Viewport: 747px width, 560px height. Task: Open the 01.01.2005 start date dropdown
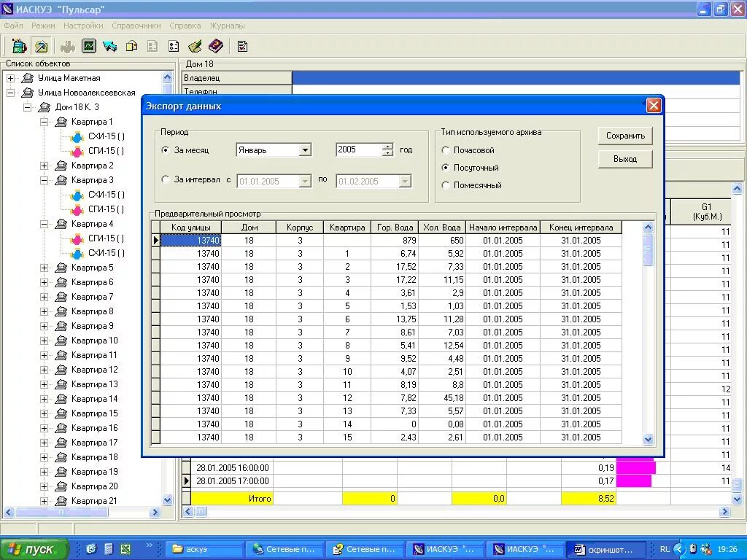click(x=305, y=182)
